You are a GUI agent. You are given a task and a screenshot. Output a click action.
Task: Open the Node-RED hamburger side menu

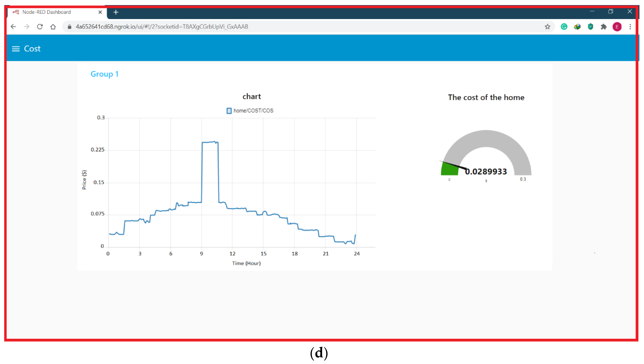pos(16,49)
